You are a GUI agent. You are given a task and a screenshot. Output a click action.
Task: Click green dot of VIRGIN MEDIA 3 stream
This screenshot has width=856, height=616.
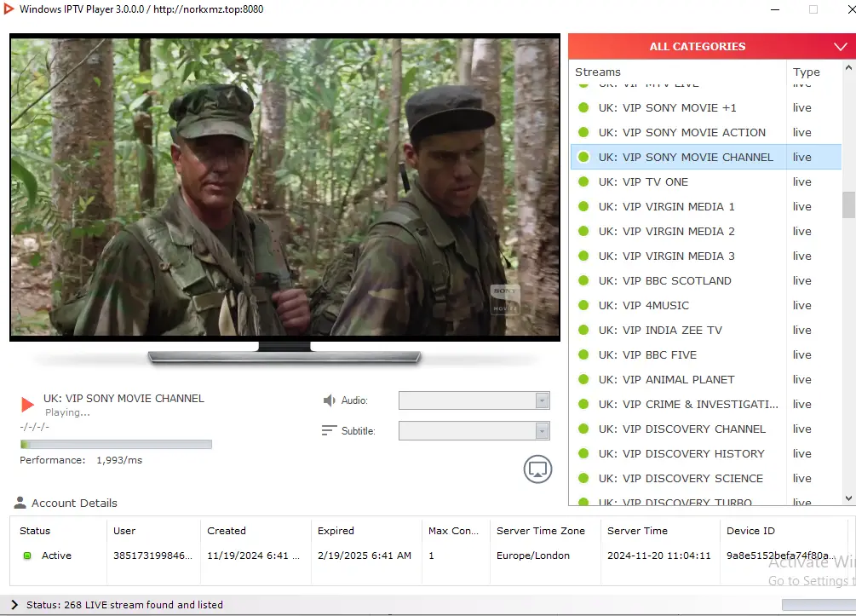point(583,256)
